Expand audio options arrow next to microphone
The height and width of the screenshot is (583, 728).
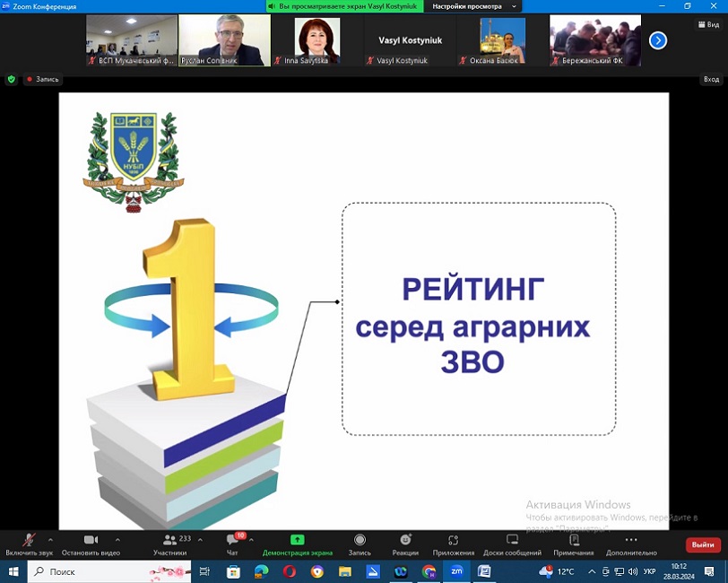point(50,540)
